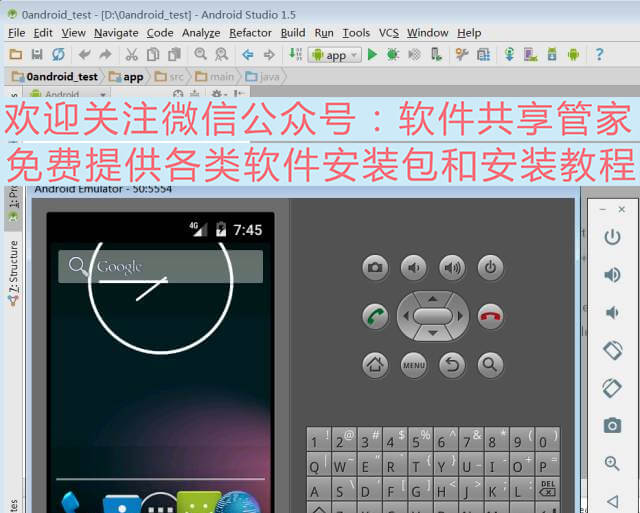Viewport: 640px width, 513px height.
Task: Select src in the breadcrumb bar
Action: click(x=169, y=76)
